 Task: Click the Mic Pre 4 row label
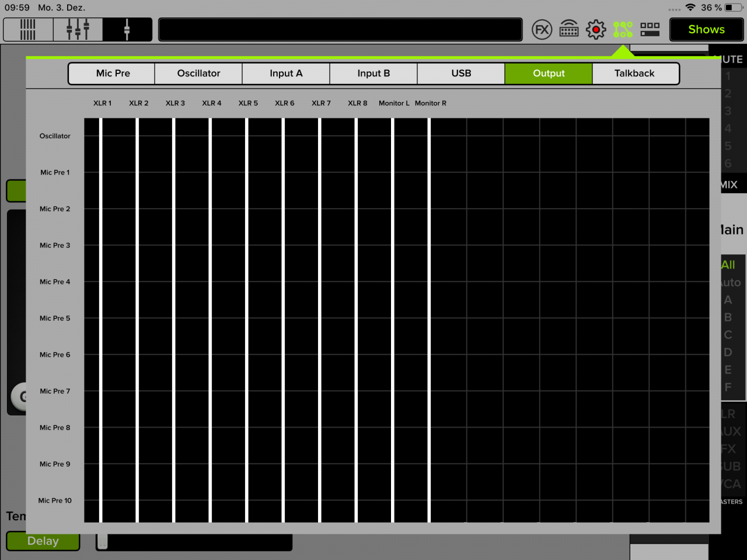click(55, 282)
